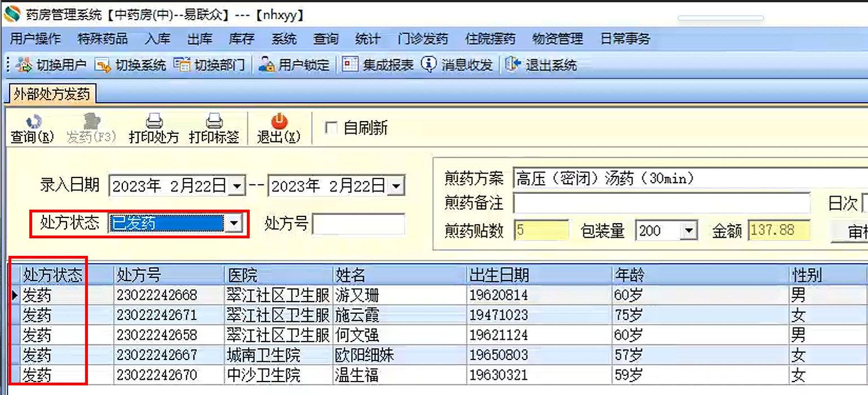This screenshot has width=868, height=395.
Task: Open the 住院摆药 menu
Action: tap(490, 39)
